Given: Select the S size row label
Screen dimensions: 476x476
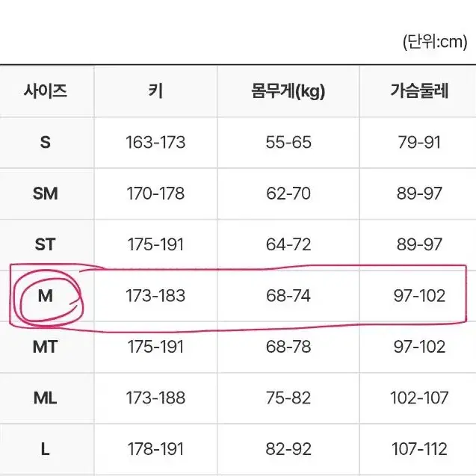Looking at the screenshot, I should click(x=46, y=142).
